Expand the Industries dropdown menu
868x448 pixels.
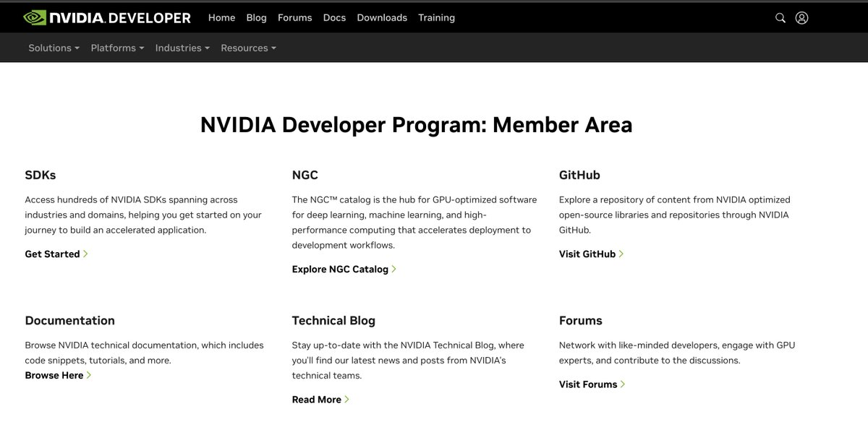[x=182, y=48]
